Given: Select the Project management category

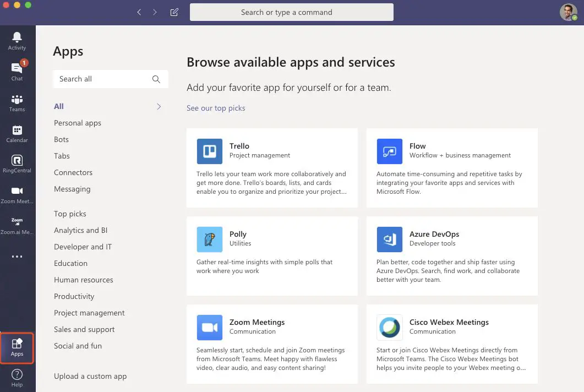Looking at the screenshot, I should pos(89,313).
